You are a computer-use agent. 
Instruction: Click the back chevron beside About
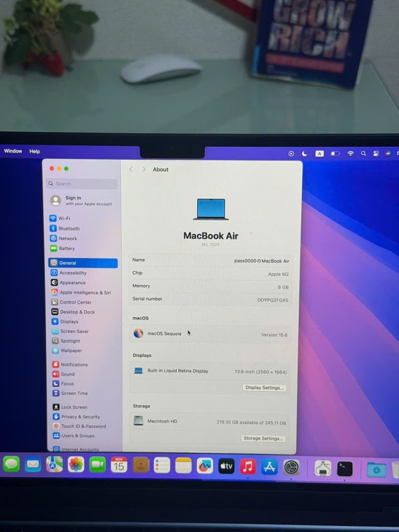click(131, 170)
